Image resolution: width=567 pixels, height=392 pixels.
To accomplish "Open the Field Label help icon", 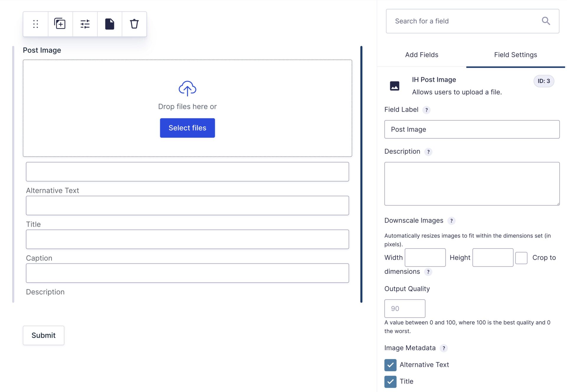I will (x=426, y=110).
